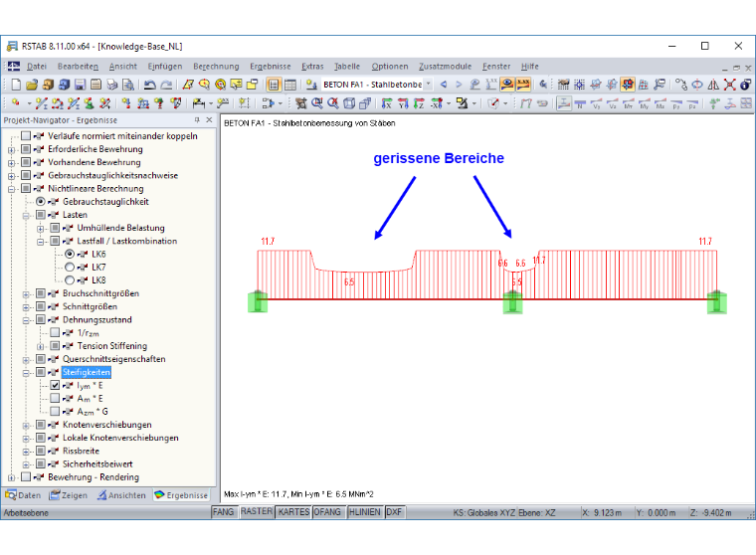Viewport: 756px width, 555px height.
Task: Toggle the Bewehrung - Rendering checkbox
Action: 26,476
